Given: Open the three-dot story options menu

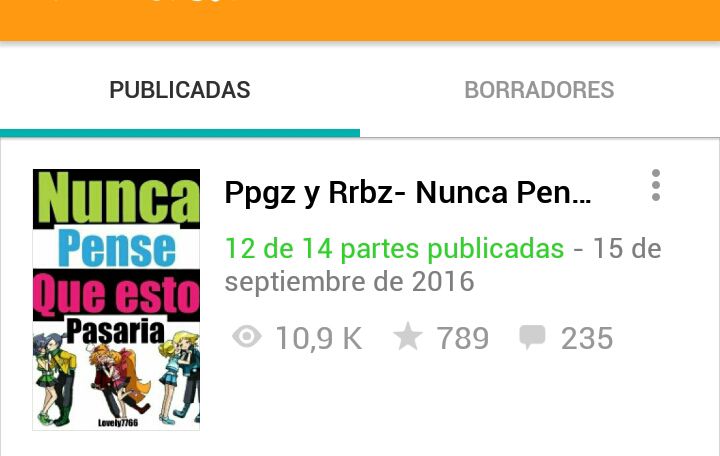Looking at the screenshot, I should (656, 185).
